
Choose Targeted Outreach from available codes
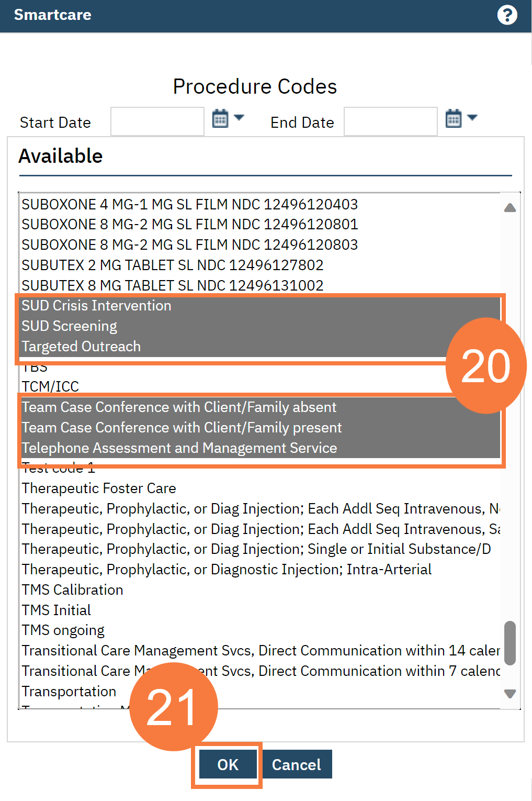81,347
